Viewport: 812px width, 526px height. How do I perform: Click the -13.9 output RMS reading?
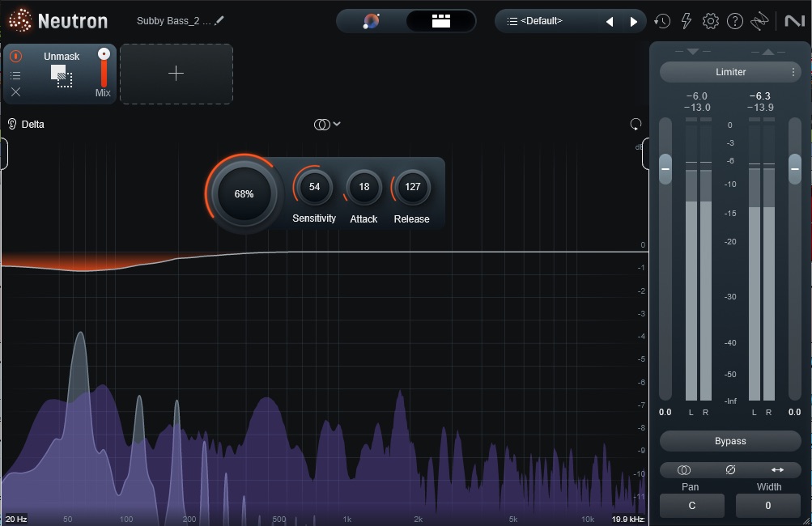(760, 108)
